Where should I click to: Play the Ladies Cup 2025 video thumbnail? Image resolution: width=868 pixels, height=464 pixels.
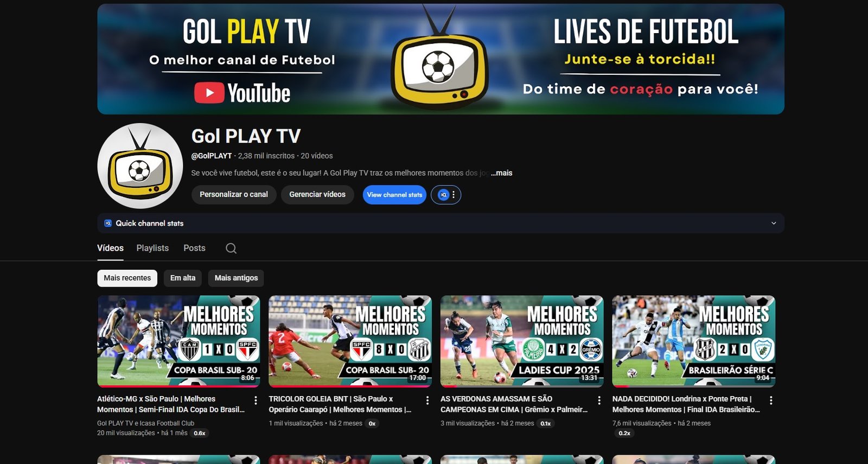tap(522, 341)
